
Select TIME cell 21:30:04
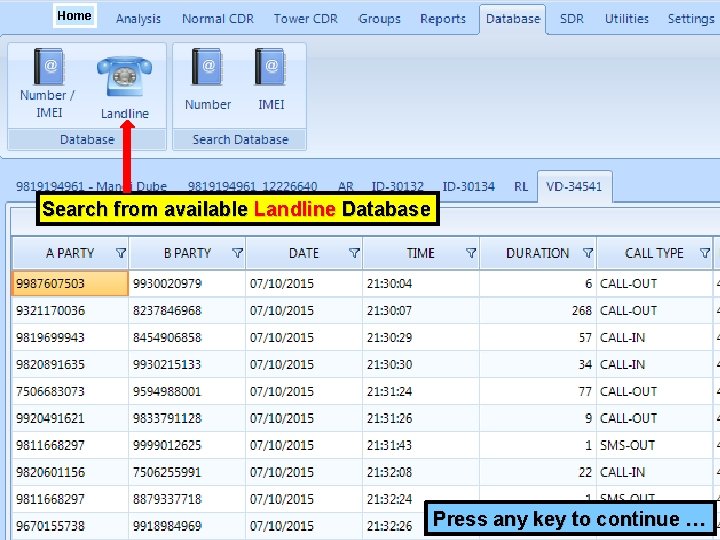point(420,283)
